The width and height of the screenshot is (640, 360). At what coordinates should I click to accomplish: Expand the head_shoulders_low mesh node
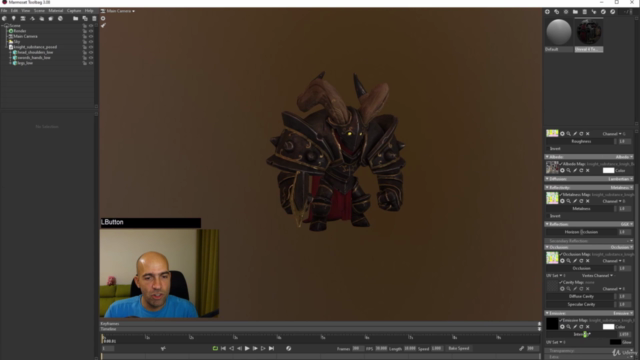coord(11,52)
